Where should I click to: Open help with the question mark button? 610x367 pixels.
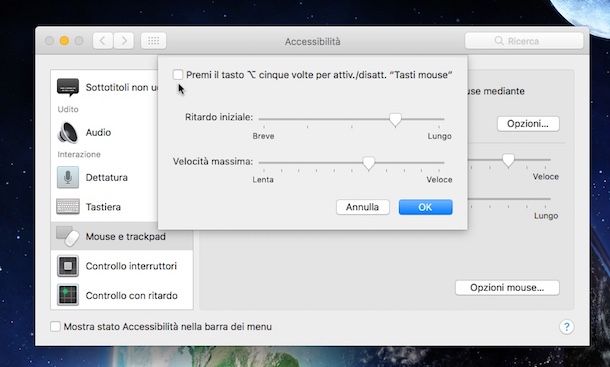[x=566, y=327]
